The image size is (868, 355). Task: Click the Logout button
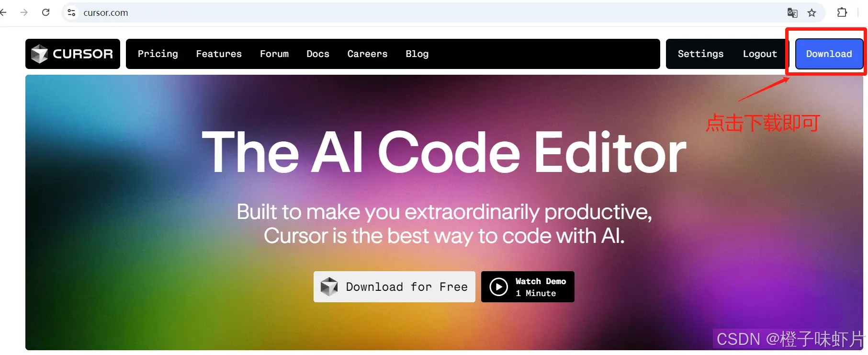[760, 54]
